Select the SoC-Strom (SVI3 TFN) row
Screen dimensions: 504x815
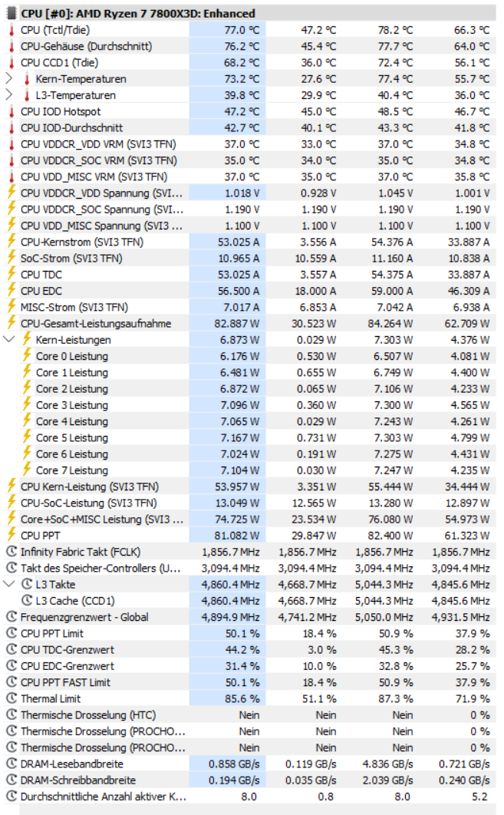(250, 259)
